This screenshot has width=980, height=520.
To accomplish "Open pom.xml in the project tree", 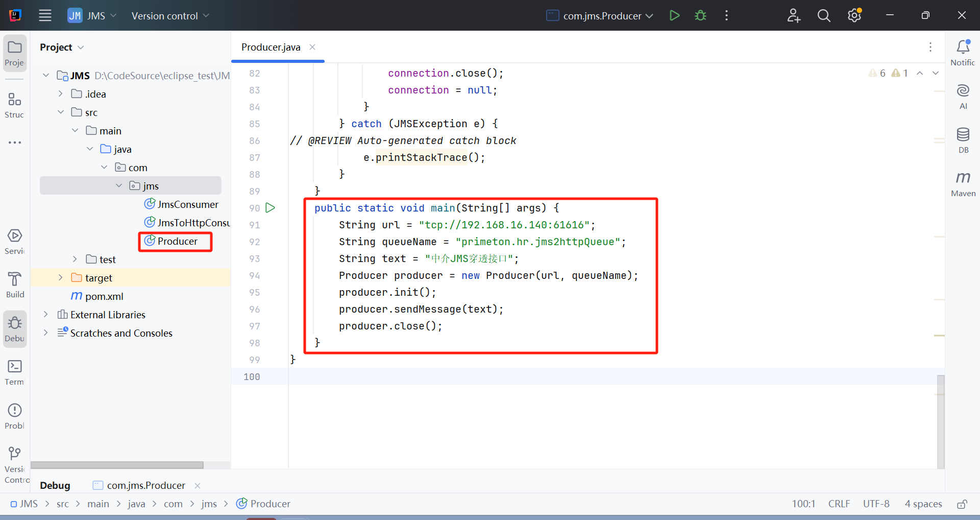I will point(104,296).
